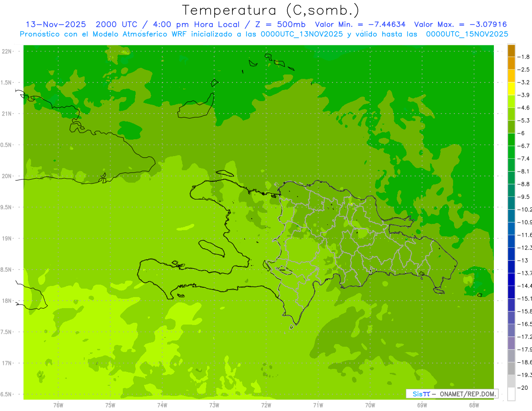
Task: Click the '18N' latitude axis label
Action: [x=7, y=301]
